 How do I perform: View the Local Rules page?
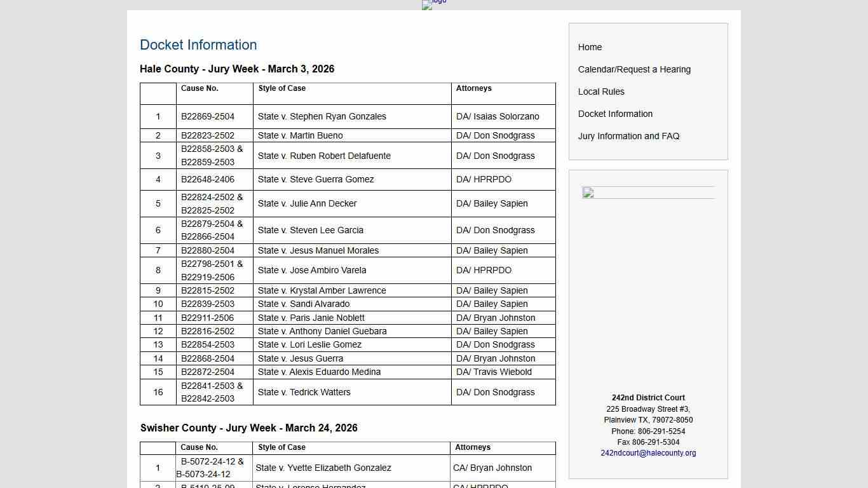(601, 91)
